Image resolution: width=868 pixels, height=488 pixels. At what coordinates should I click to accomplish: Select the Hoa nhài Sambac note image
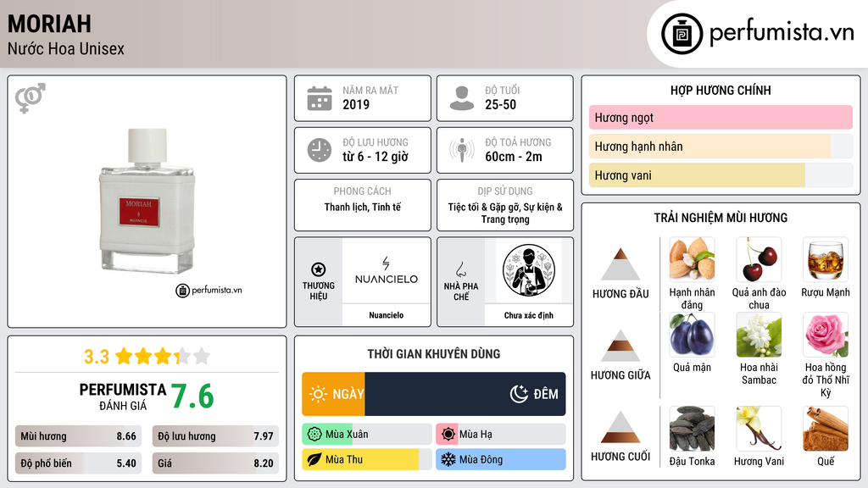coord(759,335)
